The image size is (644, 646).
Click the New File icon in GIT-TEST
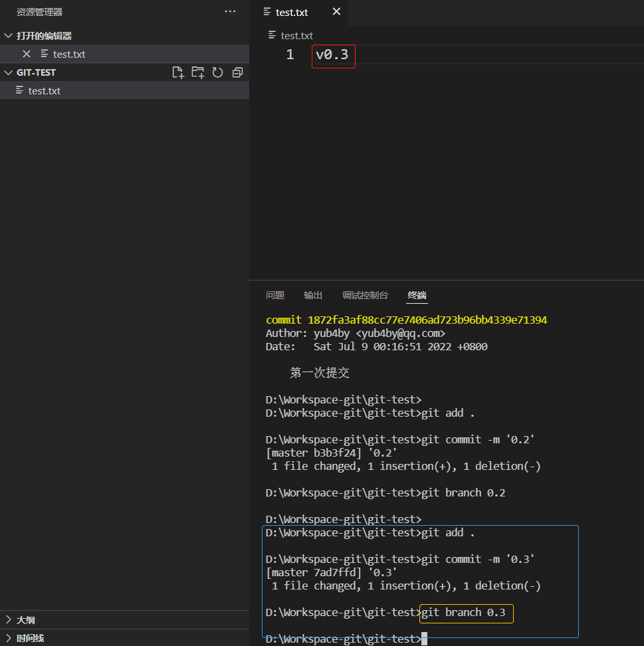point(178,72)
